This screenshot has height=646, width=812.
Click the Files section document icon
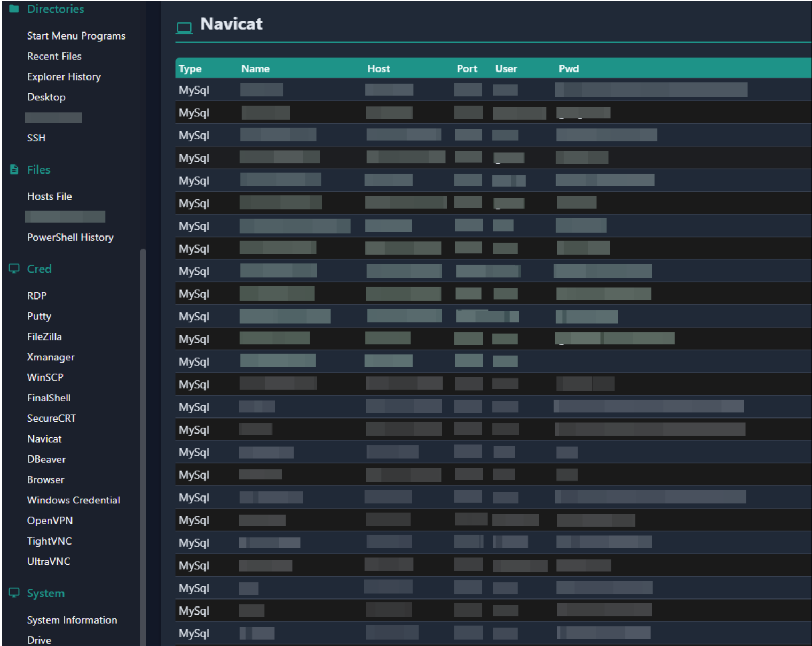[14, 169]
